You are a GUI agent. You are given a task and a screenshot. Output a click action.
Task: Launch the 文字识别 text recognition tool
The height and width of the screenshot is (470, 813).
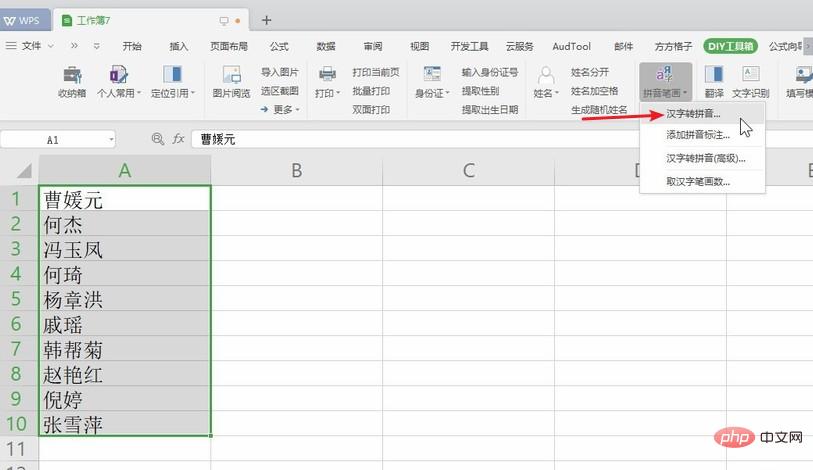(751, 81)
